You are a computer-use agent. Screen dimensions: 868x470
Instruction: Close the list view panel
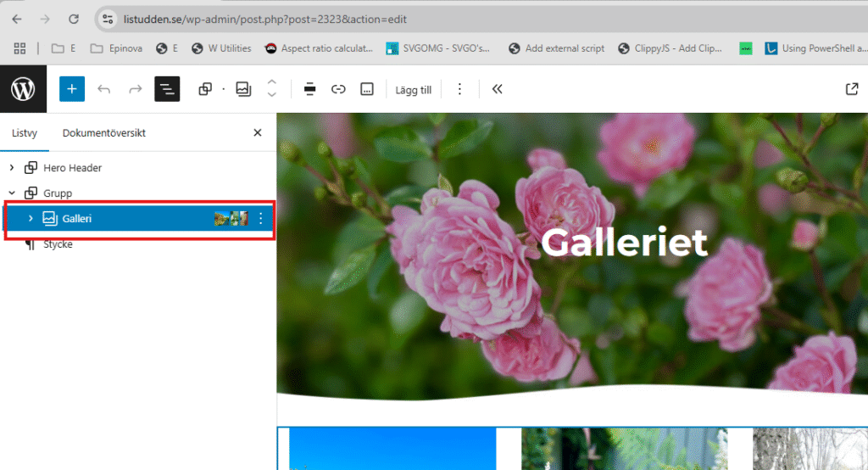click(x=258, y=132)
